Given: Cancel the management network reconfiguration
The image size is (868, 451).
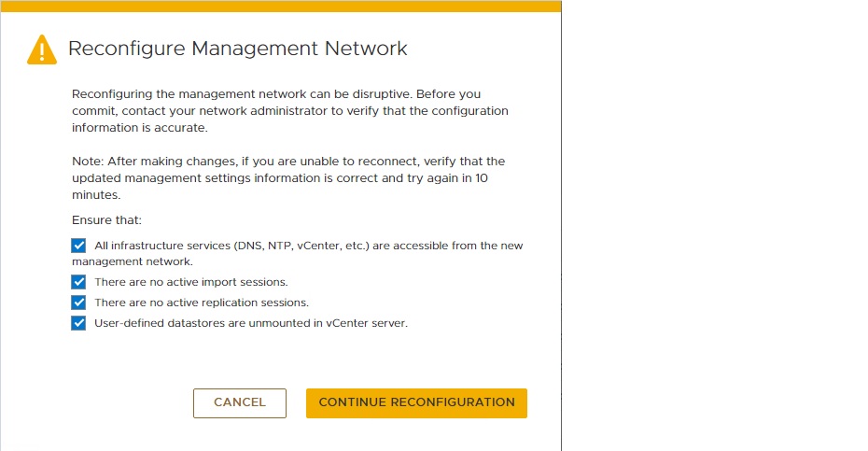Looking at the screenshot, I should coord(240,402).
